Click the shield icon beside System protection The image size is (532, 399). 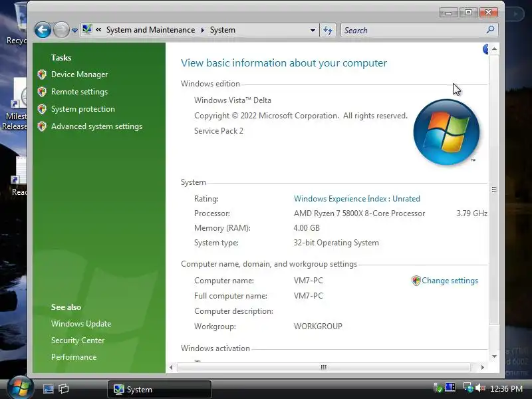click(42, 109)
